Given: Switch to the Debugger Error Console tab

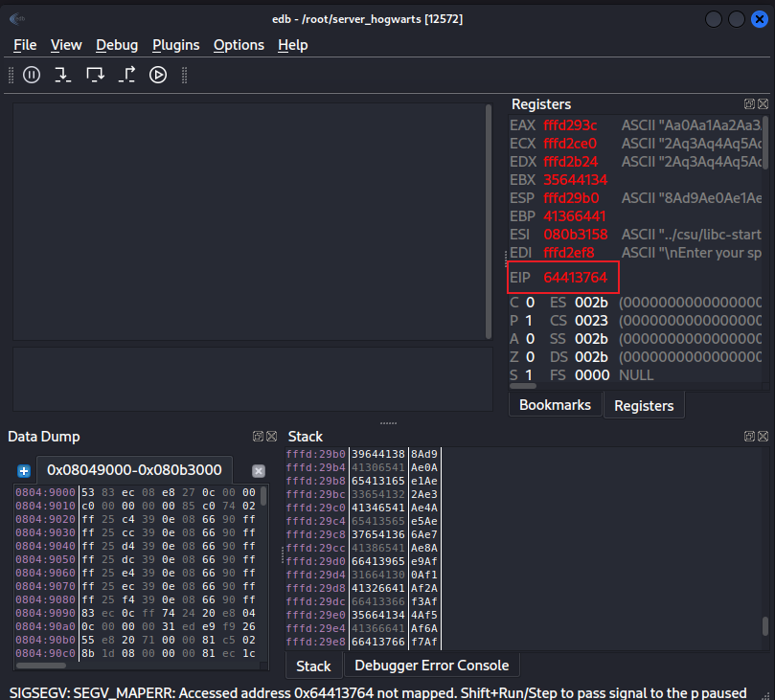Looking at the screenshot, I should click(x=432, y=665).
